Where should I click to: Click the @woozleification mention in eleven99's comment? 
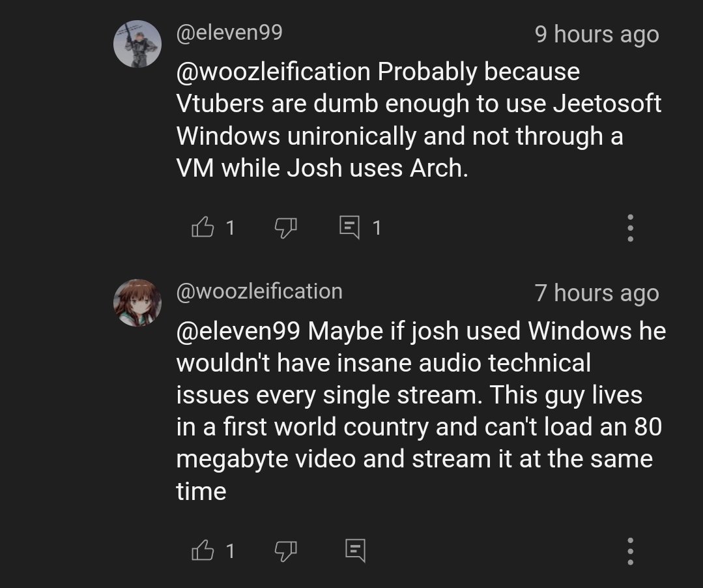tap(273, 72)
